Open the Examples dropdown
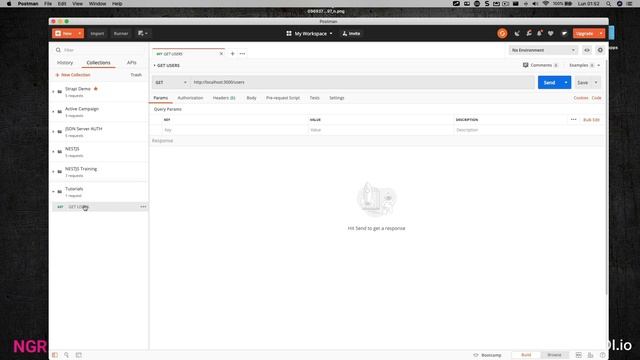The height and width of the screenshot is (360, 640). 585,65
